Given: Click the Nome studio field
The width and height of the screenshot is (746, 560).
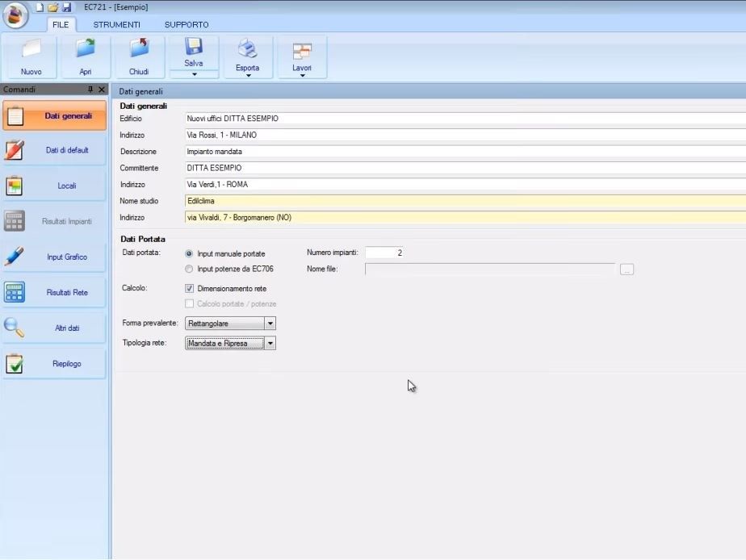Looking at the screenshot, I should pyautogui.click(x=465, y=201).
